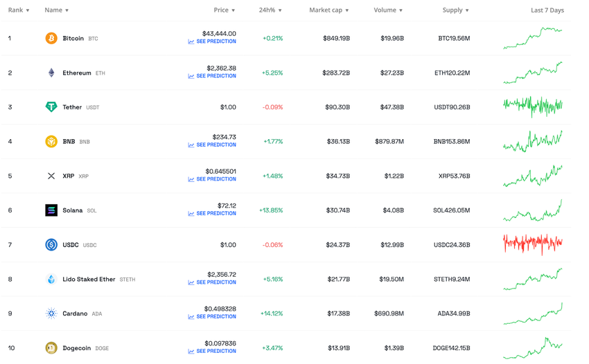Click the Tether logo icon
Screen dimensions: 589x364
click(51, 107)
